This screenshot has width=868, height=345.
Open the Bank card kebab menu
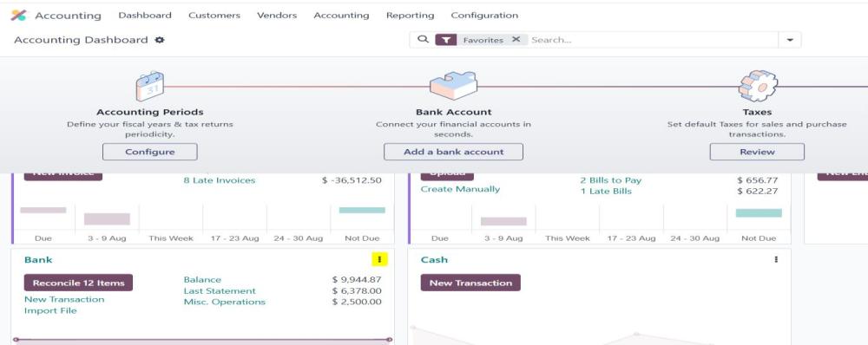[x=379, y=259]
